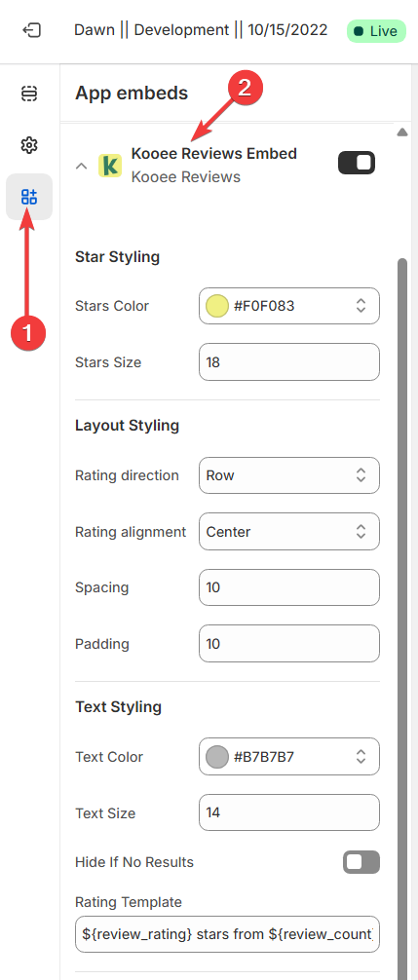Click the yellow Stars Color swatch
Screen dimensions: 418x980
coord(217,306)
